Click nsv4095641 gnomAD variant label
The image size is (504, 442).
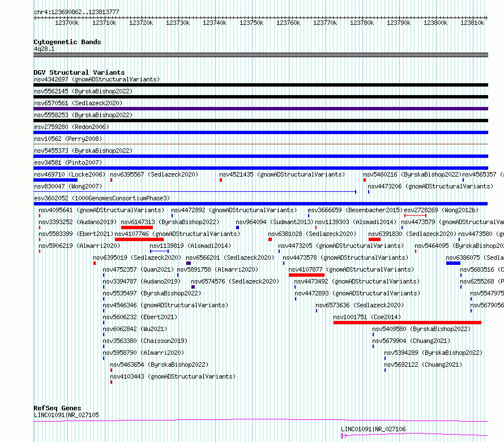pyautogui.click(x=101, y=210)
